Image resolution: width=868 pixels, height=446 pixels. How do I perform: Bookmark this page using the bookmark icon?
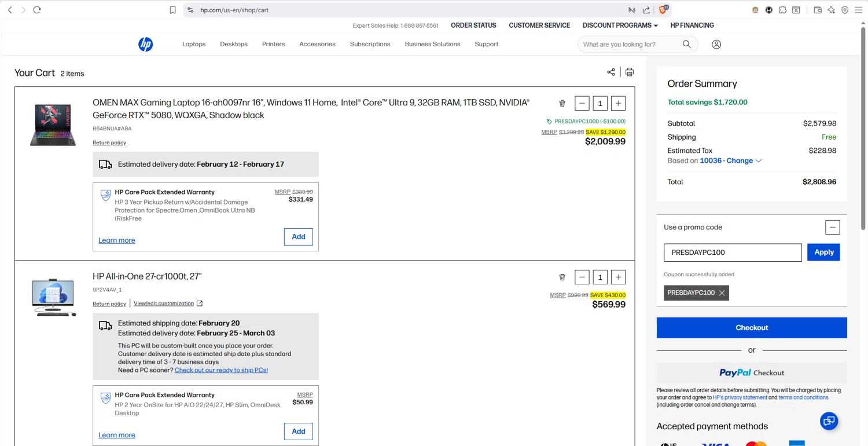(172, 10)
